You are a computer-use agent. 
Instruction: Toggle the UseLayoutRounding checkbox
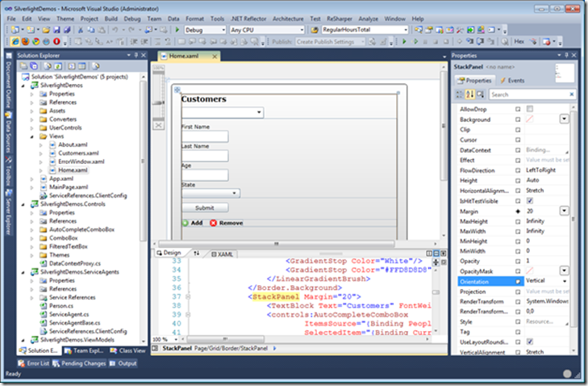click(529, 342)
